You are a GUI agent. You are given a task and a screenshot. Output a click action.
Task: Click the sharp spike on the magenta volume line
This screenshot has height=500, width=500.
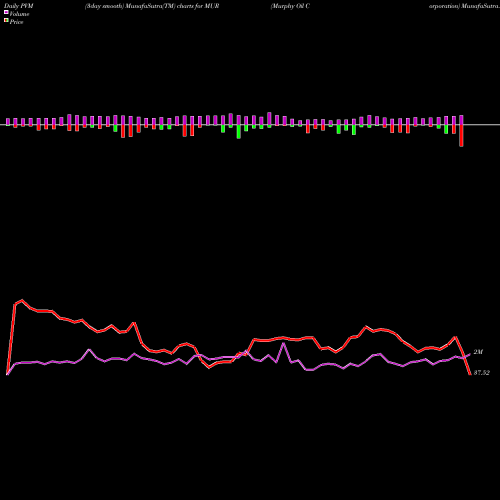click(x=284, y=343)
